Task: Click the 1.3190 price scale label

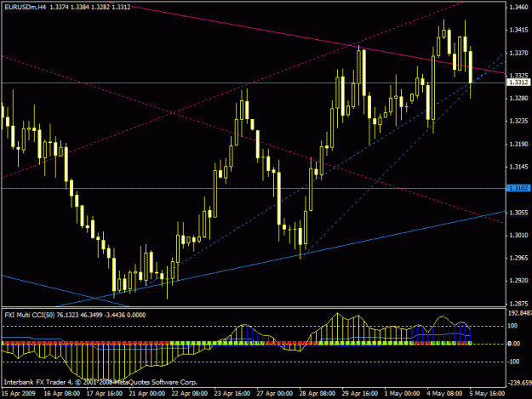Action: coord(518,144)
